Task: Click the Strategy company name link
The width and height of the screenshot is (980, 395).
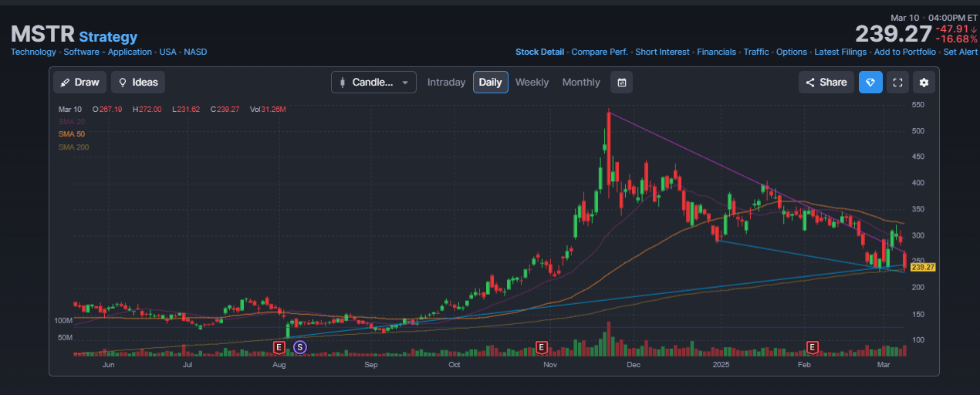Action: (x=108, y=36)
